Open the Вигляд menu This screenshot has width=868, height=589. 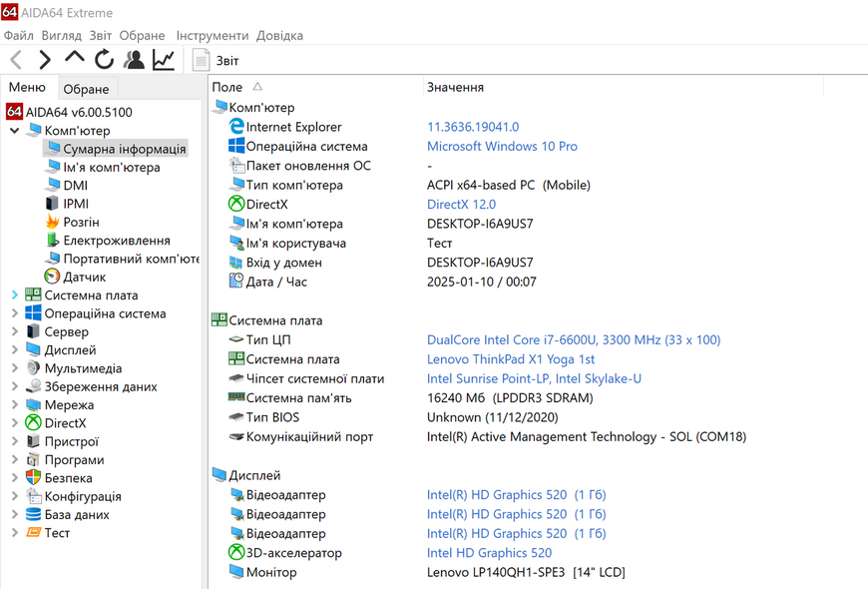(62, 36)
